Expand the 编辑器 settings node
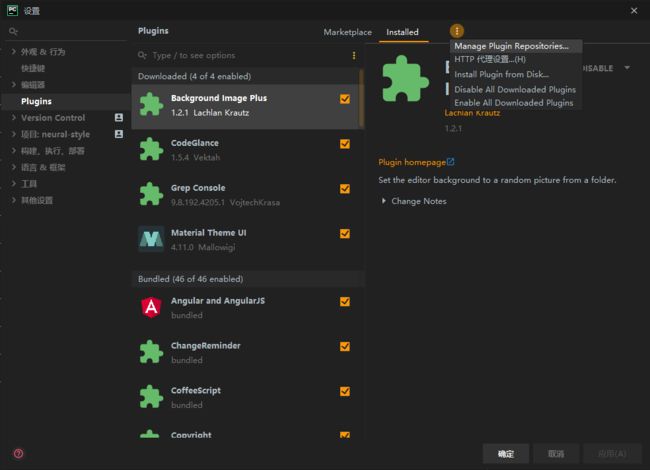Screen dimensions: 650x470 [x=14, y=85]
